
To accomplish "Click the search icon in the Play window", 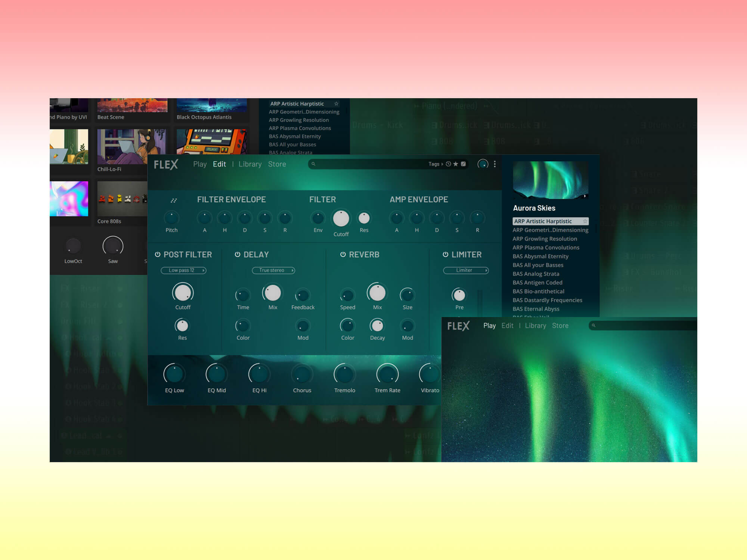I will coord(593,326).
